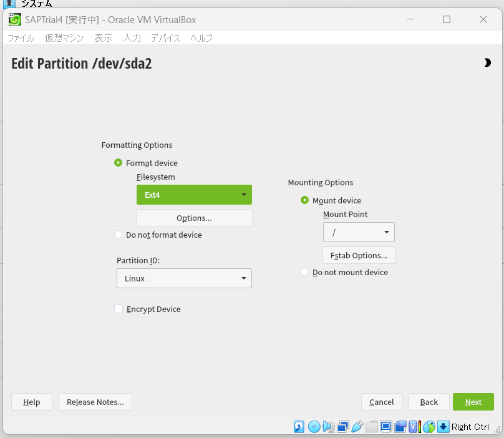504x438 pixels.
Task: Open Release Notes...
Action: pos(95,402)
